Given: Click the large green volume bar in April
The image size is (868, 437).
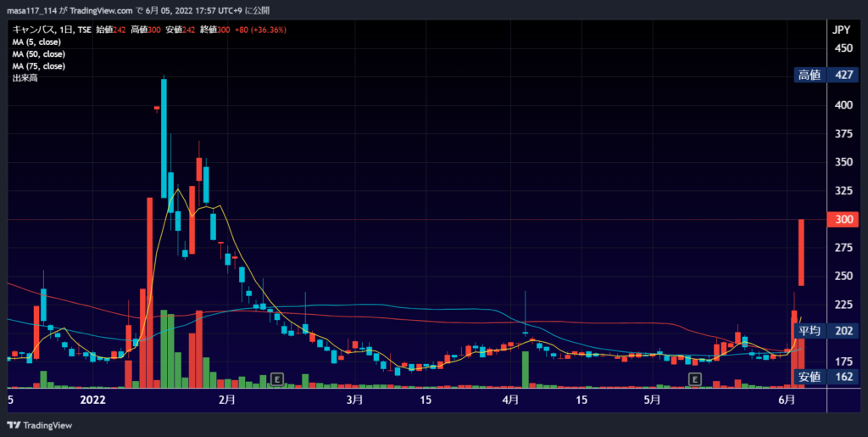Looking at the screenshot, I should point(526,369).
